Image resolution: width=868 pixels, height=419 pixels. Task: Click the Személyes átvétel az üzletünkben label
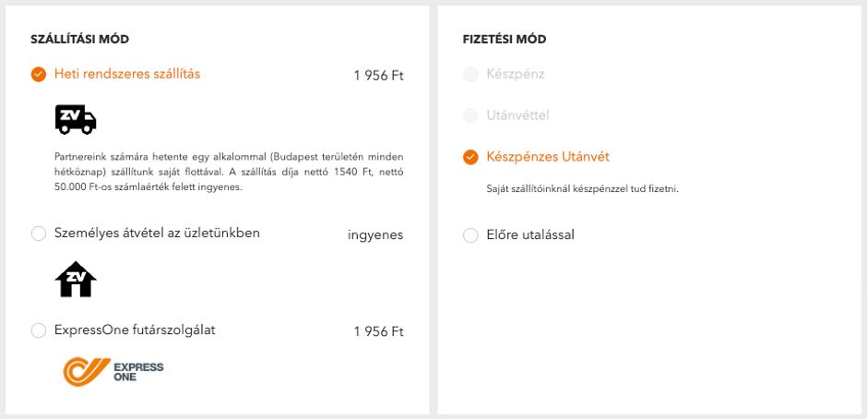[157, 233]
